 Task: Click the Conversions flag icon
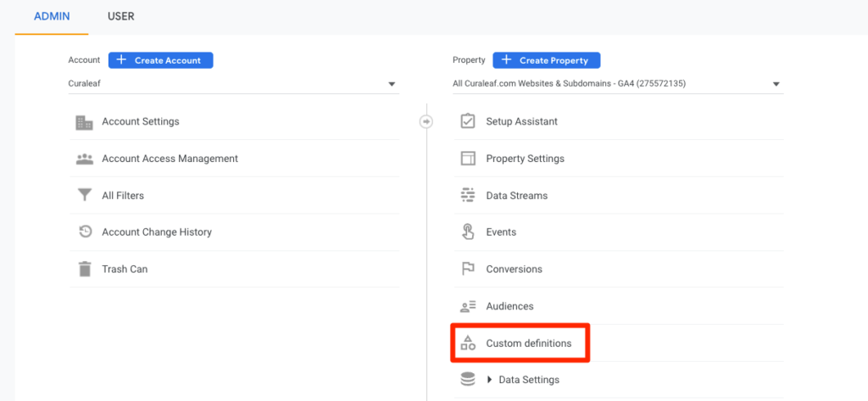pyautogui.click(x=468, y=270)
